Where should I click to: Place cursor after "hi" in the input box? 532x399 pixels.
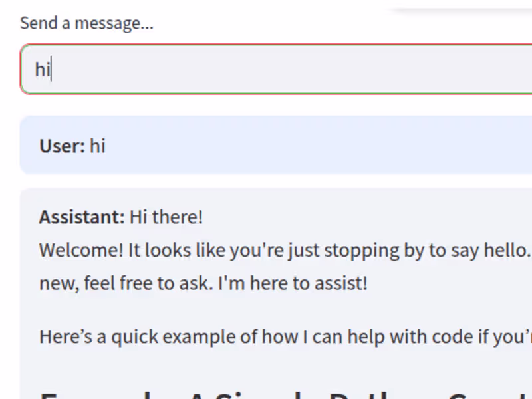[x=52, y=69]
